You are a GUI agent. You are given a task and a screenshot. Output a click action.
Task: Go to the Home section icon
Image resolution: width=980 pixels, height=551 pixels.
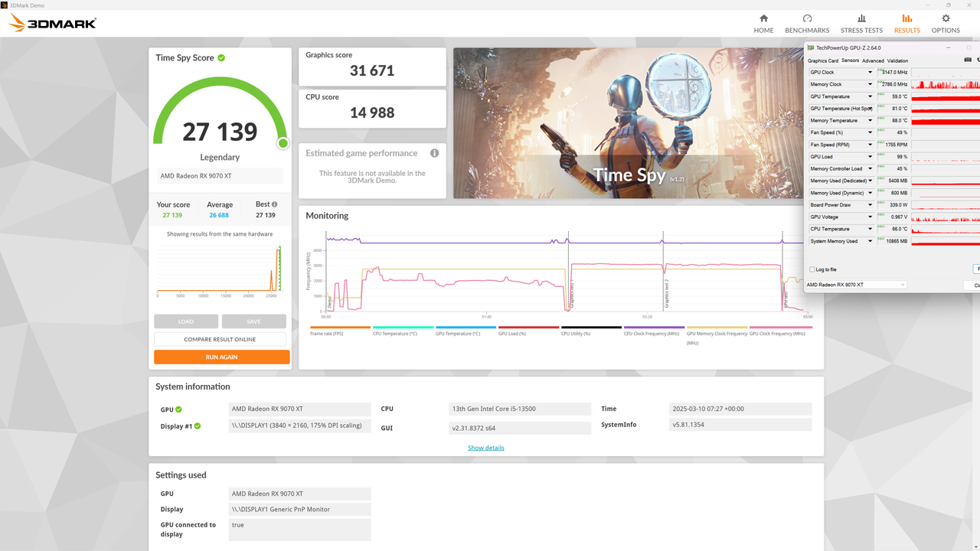pyautogui.click(x=763, y=18)
